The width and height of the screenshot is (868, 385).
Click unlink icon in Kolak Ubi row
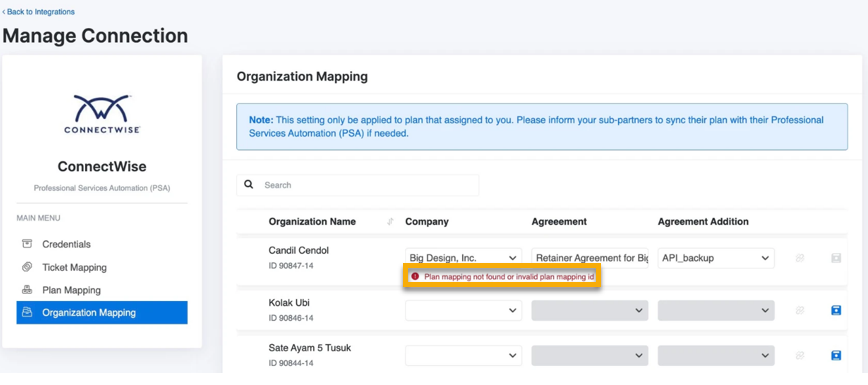coord(799,310)
